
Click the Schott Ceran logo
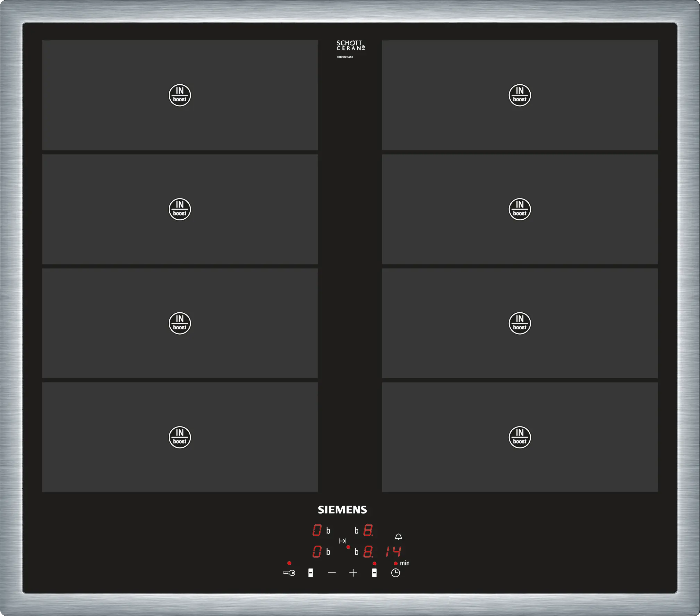coord(350,46)
